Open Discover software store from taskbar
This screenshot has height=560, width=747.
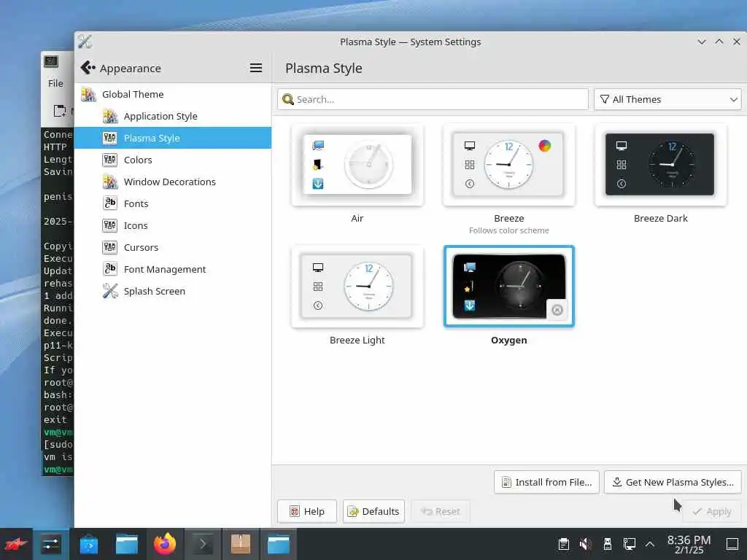click(88, 544)
